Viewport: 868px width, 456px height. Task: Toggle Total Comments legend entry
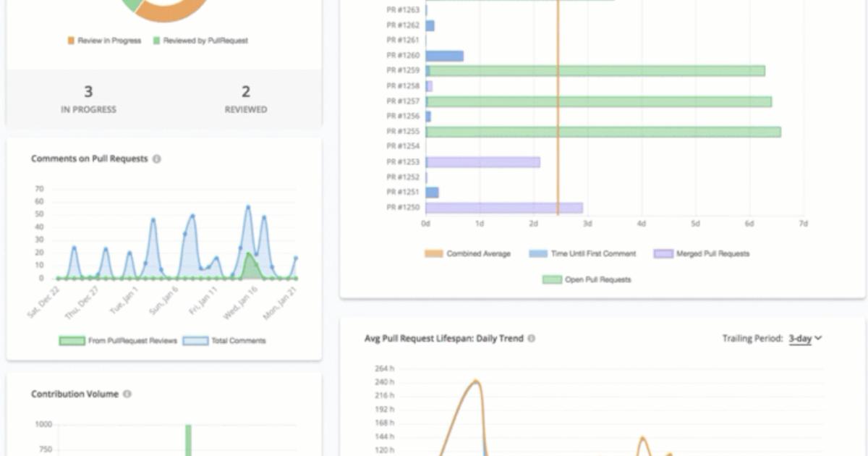click(x=224, y=341)
